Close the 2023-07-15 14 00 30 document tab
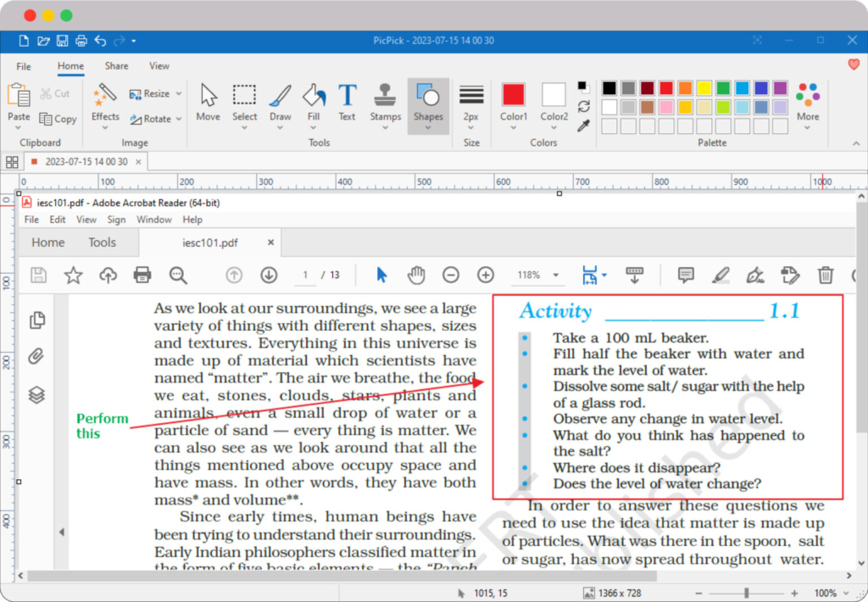Image resolution: width=868 pixels, height=602 pixels. coord(138,161)
